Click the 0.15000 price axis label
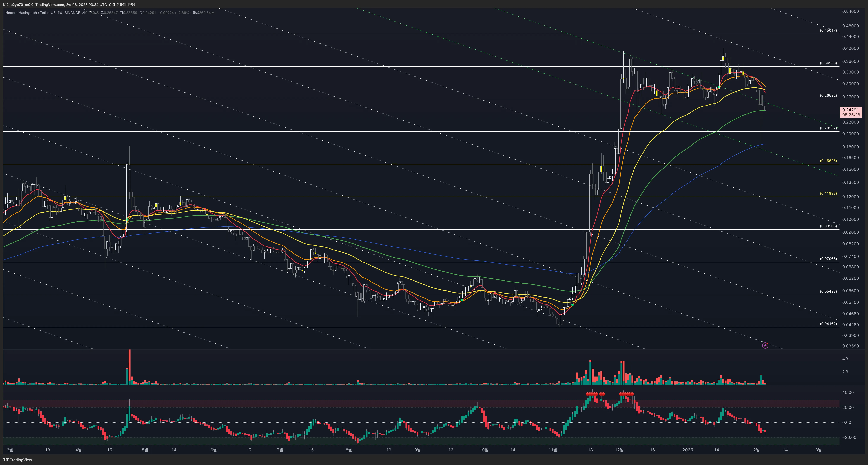Viewport: 868px width, 465px height. [x=850, y=170]
